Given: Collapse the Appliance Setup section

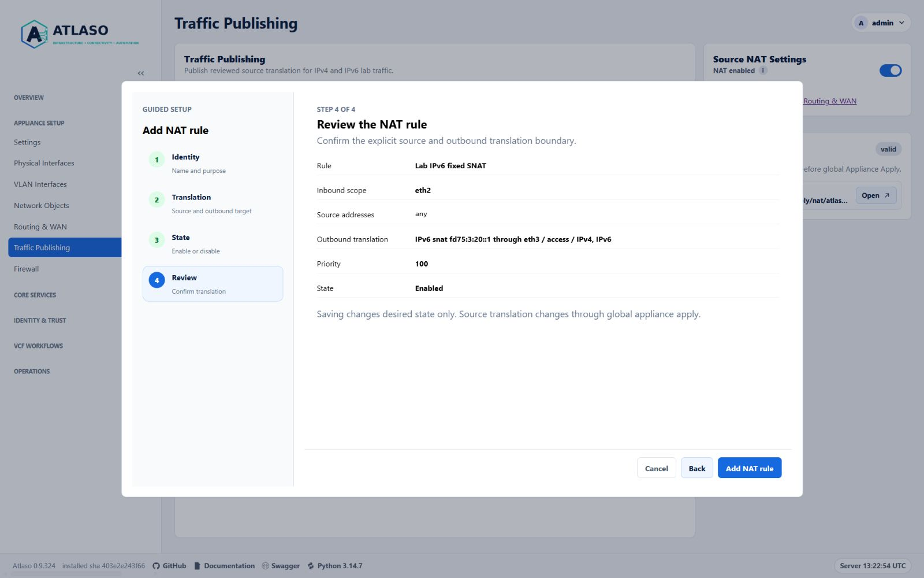Looking at the screenshot, I should click(39, 123).
